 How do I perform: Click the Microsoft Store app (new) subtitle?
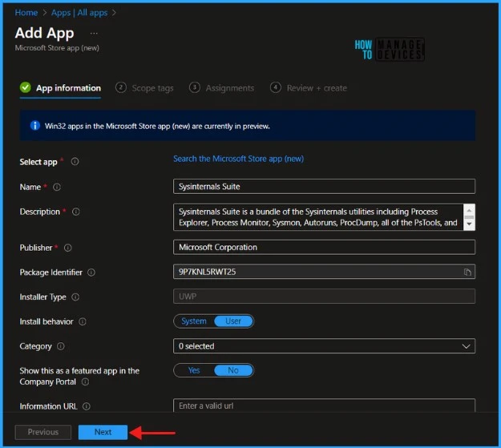pyautogui.click(x=57, y=48)
